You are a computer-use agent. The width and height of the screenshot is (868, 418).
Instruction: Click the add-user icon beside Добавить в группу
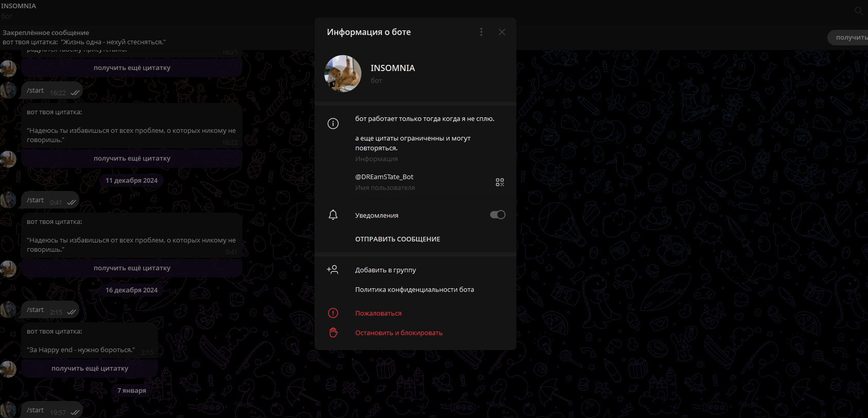333,270
